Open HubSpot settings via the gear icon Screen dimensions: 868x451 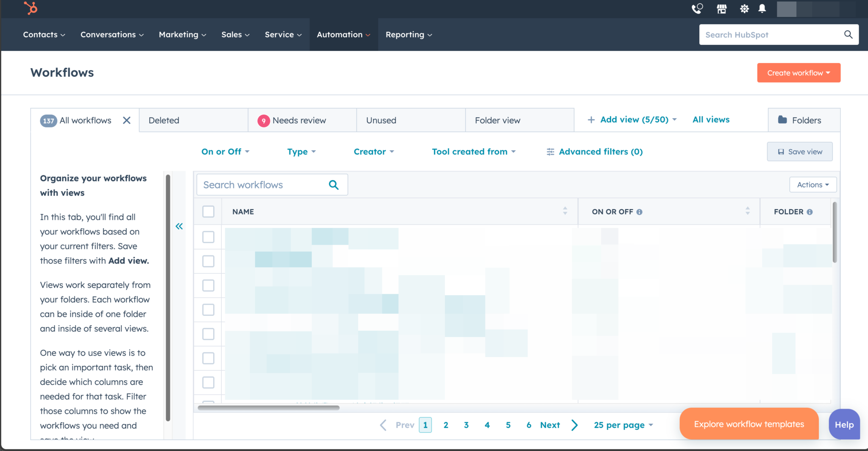745,8
